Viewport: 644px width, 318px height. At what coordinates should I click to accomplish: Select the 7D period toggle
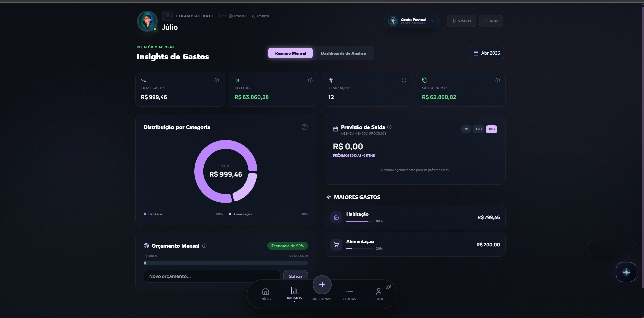(466, 129)
